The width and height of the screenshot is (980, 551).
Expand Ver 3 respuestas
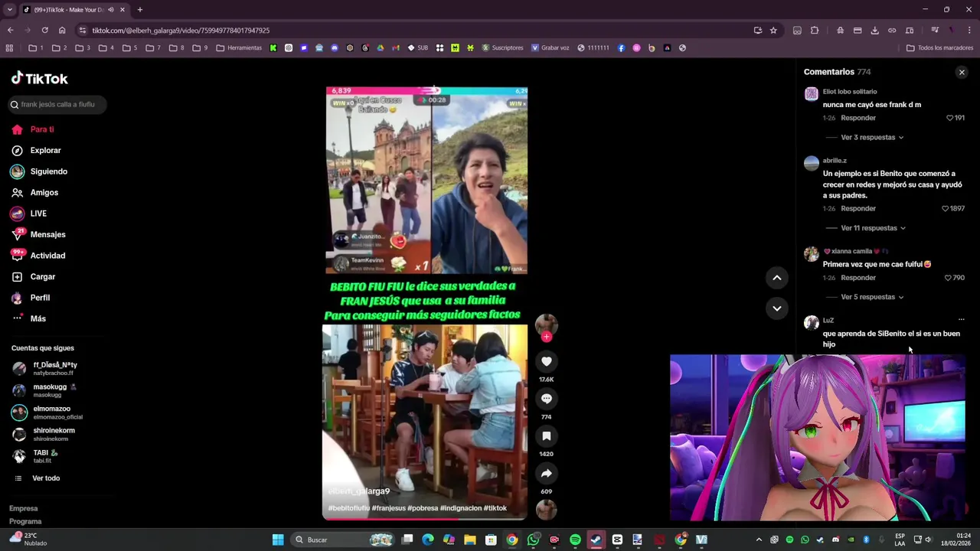click(872, 138)
